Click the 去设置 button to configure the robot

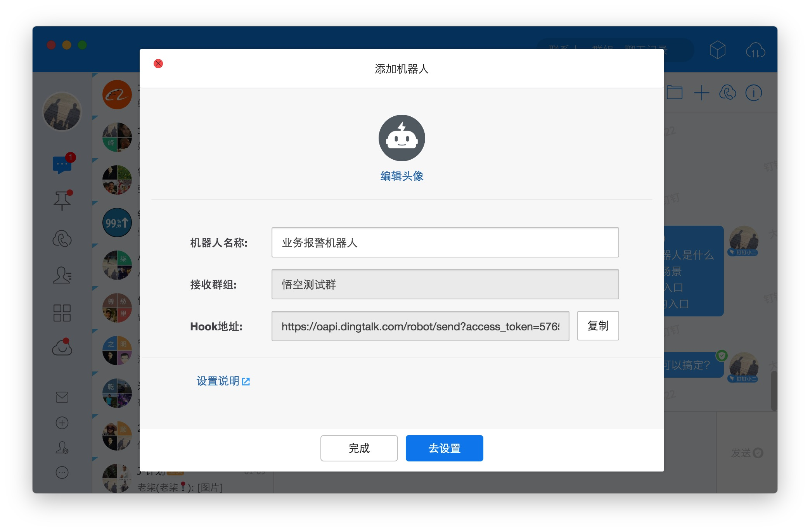pyautogui.click(x=444, y=448)
